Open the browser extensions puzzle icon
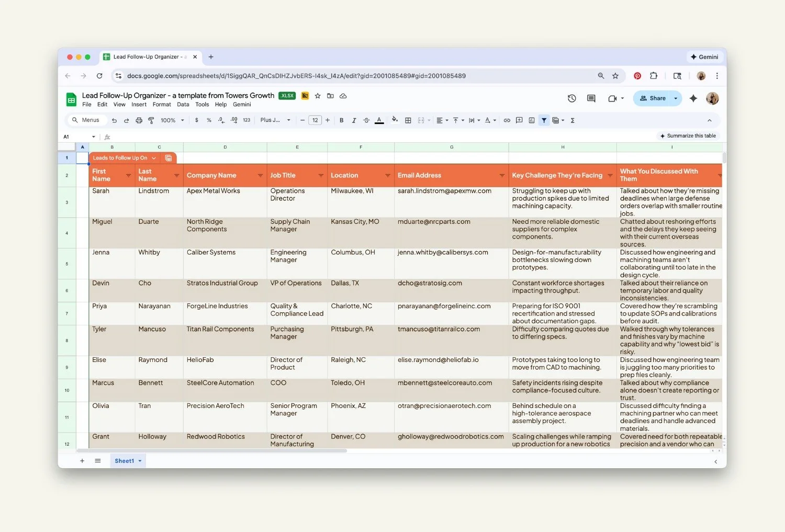785x532 pixels. coord(654,76)
